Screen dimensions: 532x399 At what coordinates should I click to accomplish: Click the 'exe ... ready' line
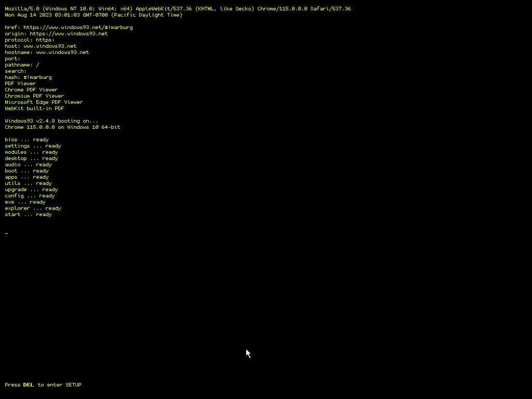[25, 202]
